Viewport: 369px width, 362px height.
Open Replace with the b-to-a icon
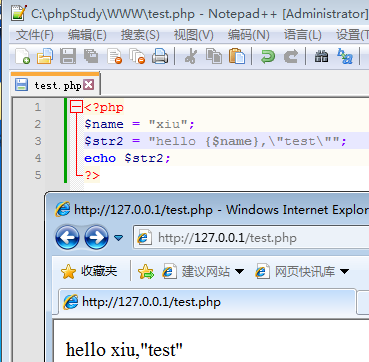coord(345,56)
